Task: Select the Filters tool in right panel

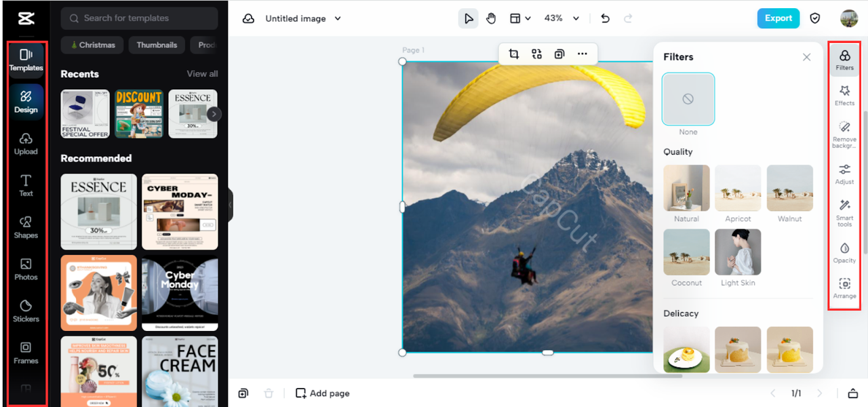Action: click(844, 60)
